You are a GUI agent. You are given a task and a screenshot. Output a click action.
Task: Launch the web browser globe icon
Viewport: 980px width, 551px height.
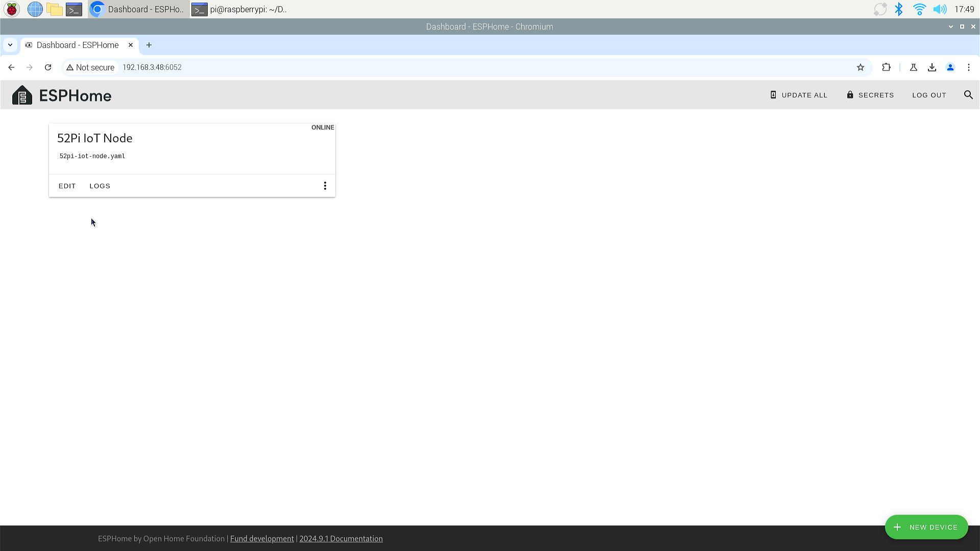click(35, 9)
